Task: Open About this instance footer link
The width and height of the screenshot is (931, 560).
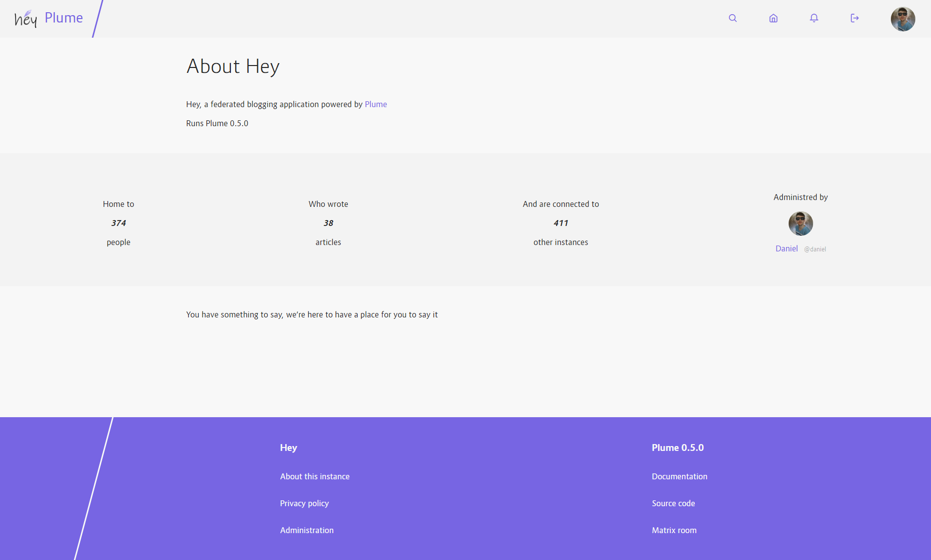Action: pos(315,476)
